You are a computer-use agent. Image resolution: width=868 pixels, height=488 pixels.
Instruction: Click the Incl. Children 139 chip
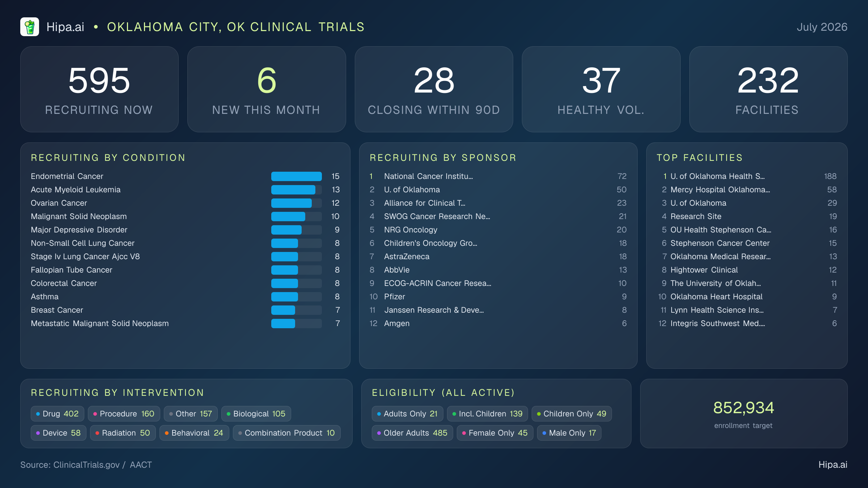point(488,414)
